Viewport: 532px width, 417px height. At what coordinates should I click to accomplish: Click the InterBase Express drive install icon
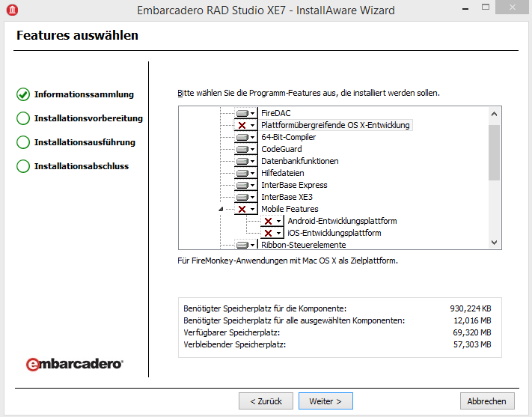click(x=242, y=185)
